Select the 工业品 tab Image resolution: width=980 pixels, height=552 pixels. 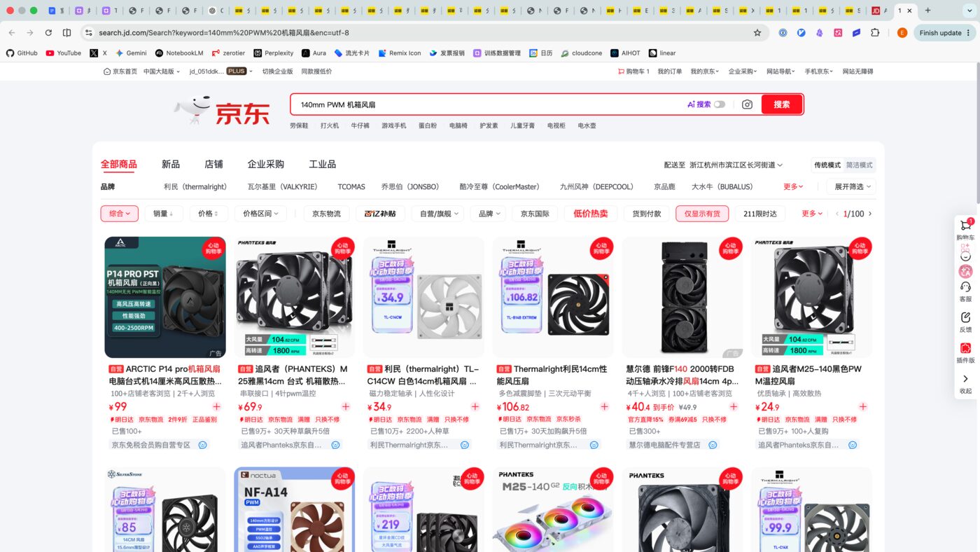[x=323, y=165]
